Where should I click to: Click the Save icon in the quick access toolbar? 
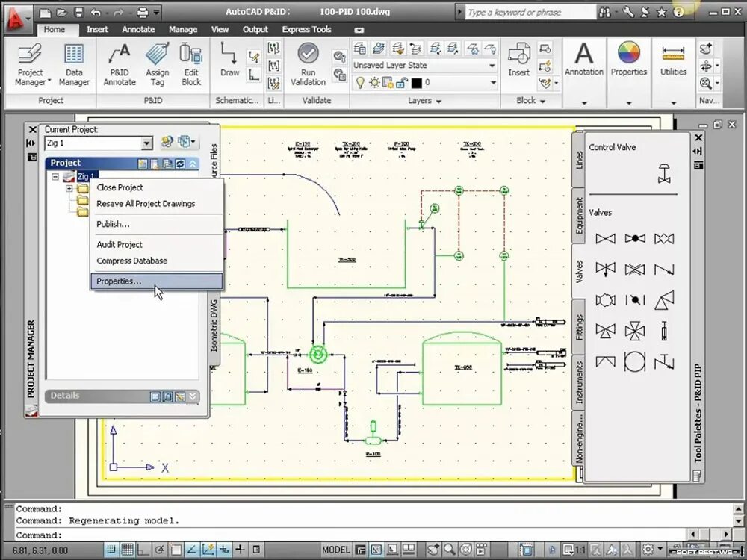click(x=79, y=13)
